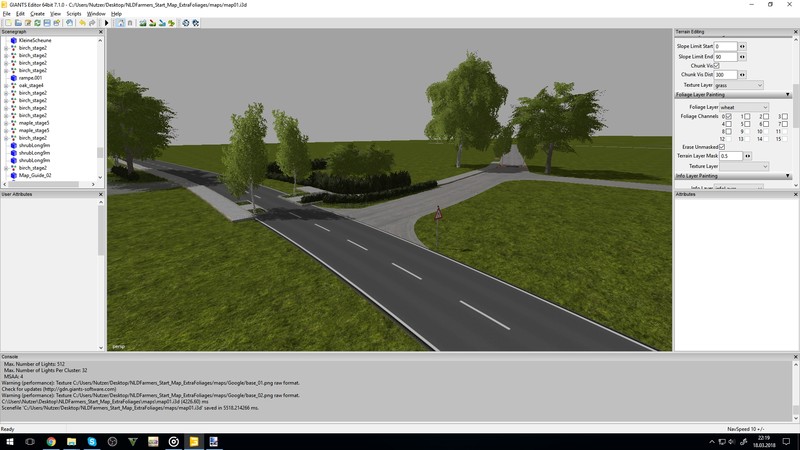The width and height of the screenshot is (800, 450).
Task: Close the Console panel
Action: (x=795, y=357)
